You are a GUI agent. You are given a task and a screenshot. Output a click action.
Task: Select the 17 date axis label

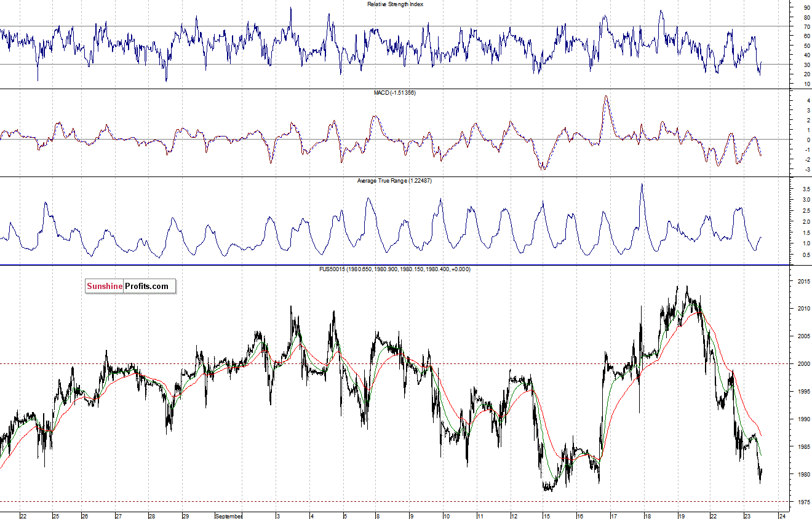point(613,516)
